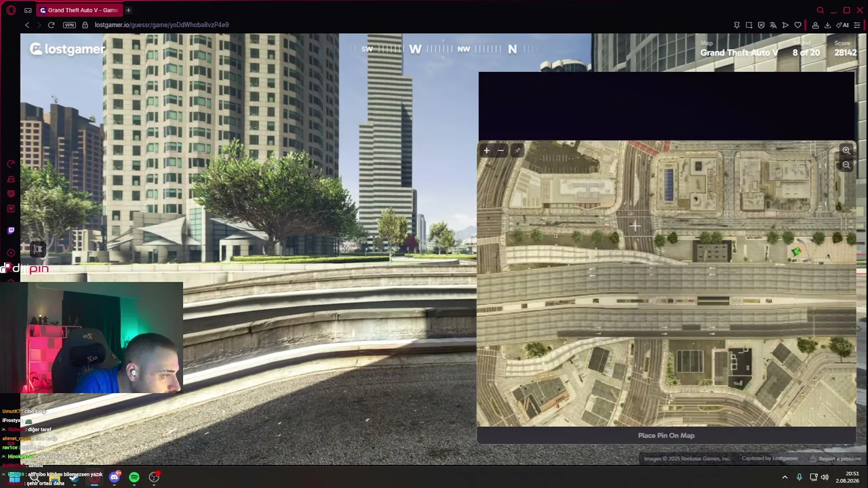
Task: Bookmark the page with the heart icon
Action: point(797,25)
